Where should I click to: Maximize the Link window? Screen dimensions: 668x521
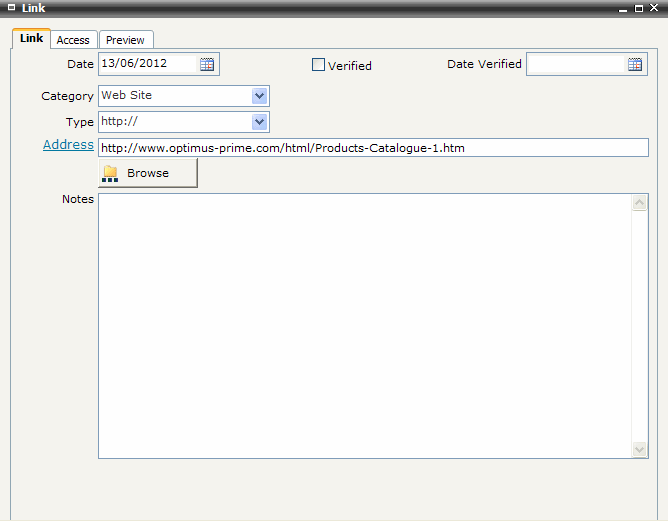tap(639, 8)
